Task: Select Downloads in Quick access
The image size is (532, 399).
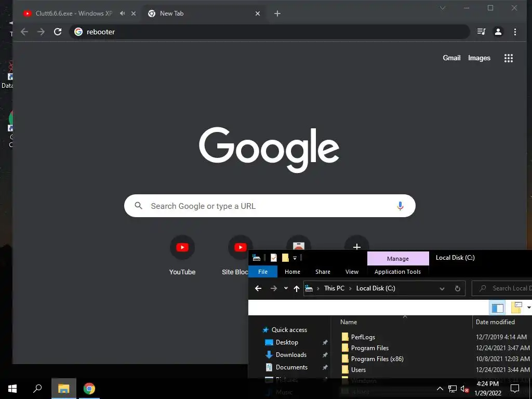Action: [291, 355]
